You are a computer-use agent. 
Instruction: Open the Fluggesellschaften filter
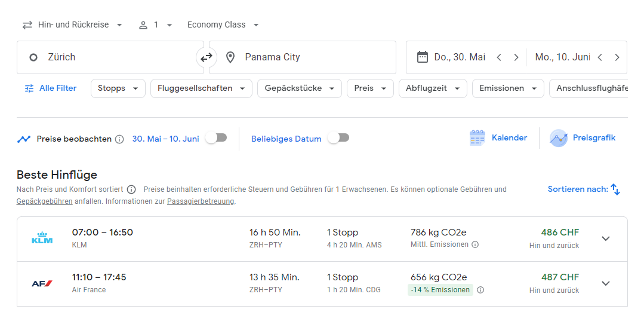click(201, 88)
